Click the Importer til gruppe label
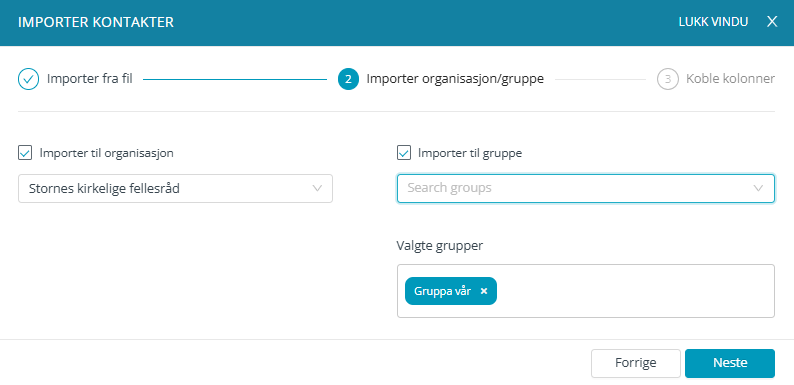The width and height of the screenshot is (794, 385). pos(470,153)
